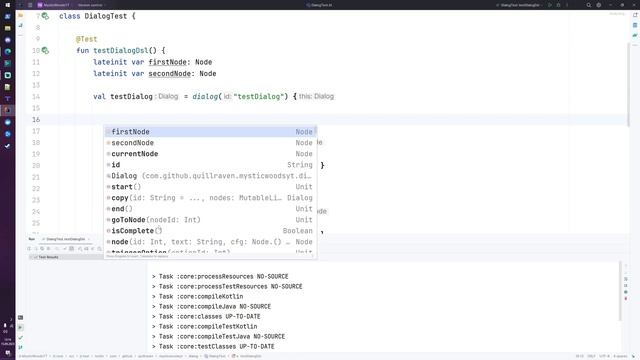The image size is (640, 360).
Task: Open the project name dropdown in title bar
Action: pyautogui.click(x=54, y=5)
